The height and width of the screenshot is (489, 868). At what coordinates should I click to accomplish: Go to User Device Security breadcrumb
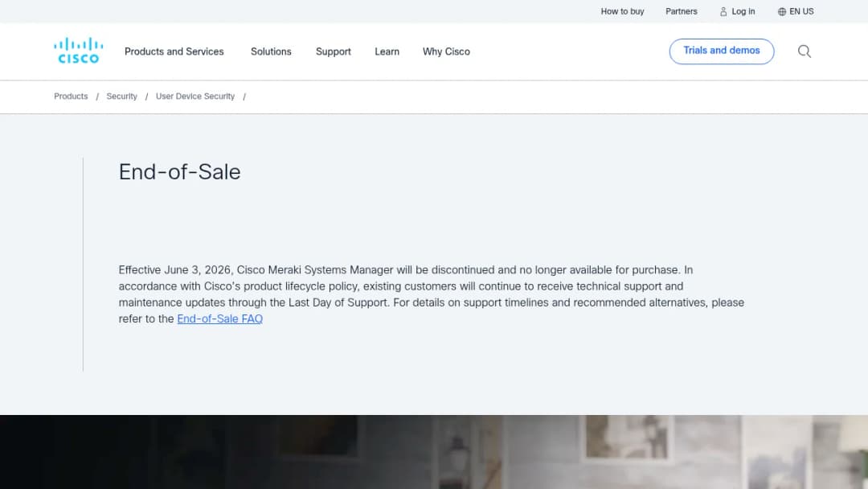(194, 97)
